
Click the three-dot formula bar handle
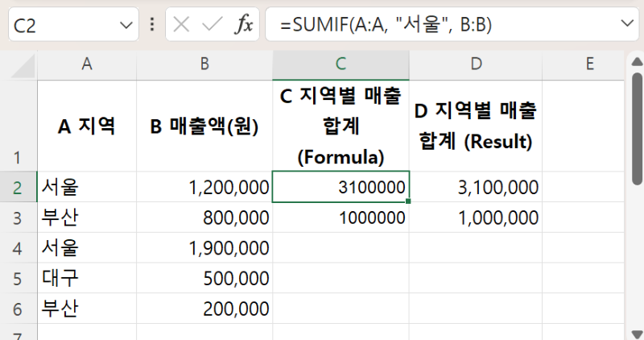point(152,24)
